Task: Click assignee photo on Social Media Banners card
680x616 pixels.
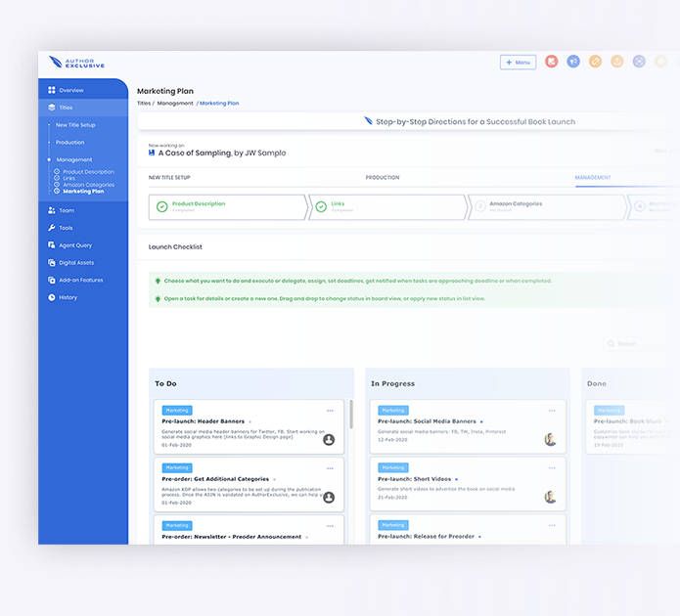Action: pyautogui.click(x=550, y=440)
